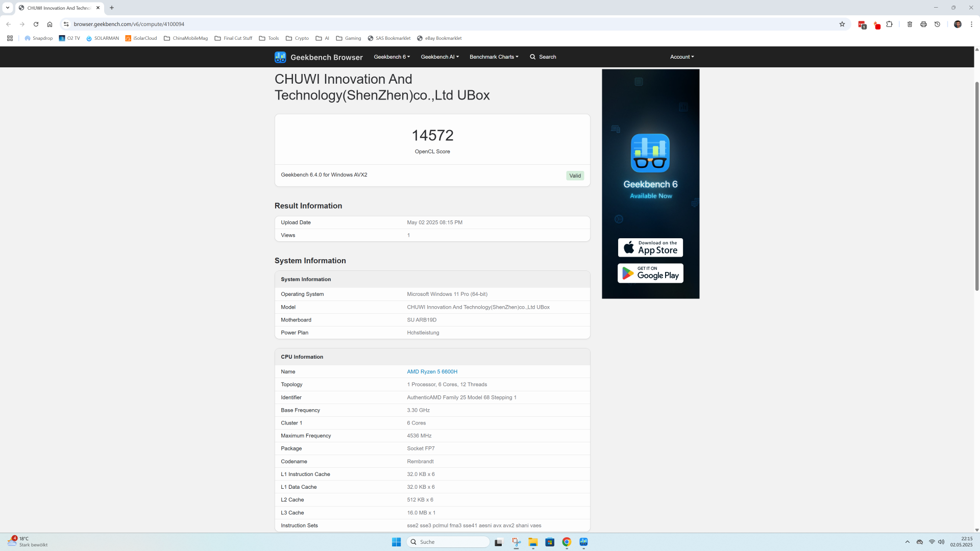This screenshot has height=551, width=980.
Task: Click the eBay Bookmarklet bookmark
Action: (439, 38)
